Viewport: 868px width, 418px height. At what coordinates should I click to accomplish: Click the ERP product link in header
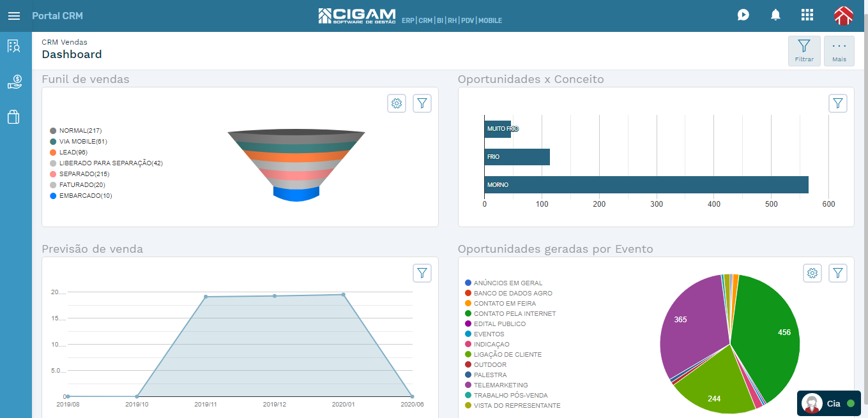click(407, 20)
